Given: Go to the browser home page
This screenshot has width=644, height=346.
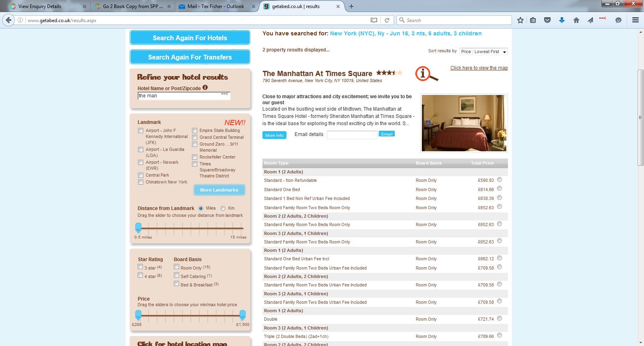Looking at the screenshot, I should click(x=576, y=20).
